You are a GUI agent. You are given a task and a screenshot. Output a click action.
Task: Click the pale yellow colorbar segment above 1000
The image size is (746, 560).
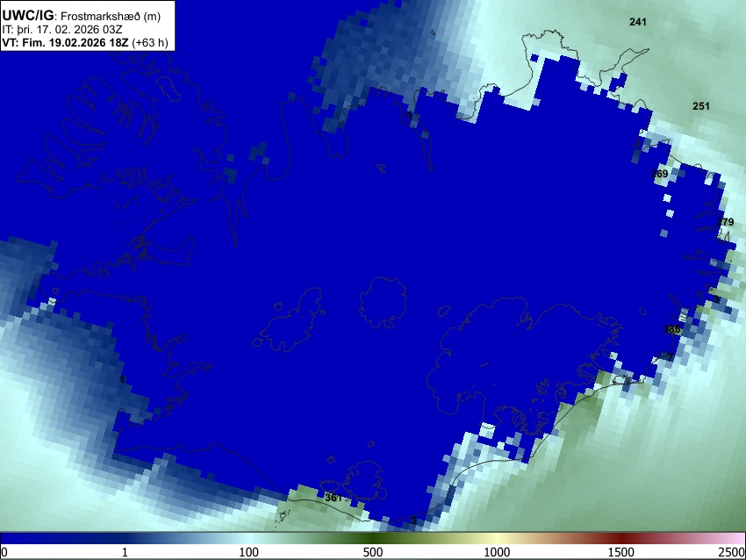[497, 538]
